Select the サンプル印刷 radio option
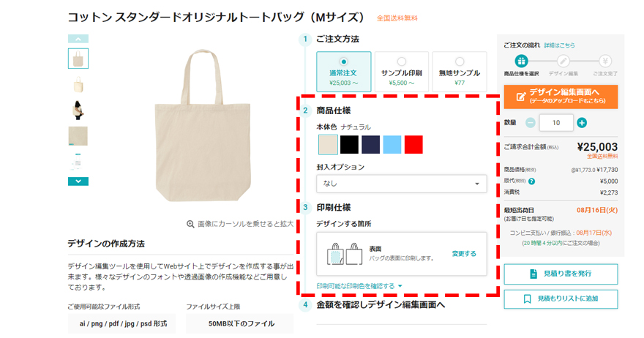This screenshot has width=644, height=338. coord(401,72)
